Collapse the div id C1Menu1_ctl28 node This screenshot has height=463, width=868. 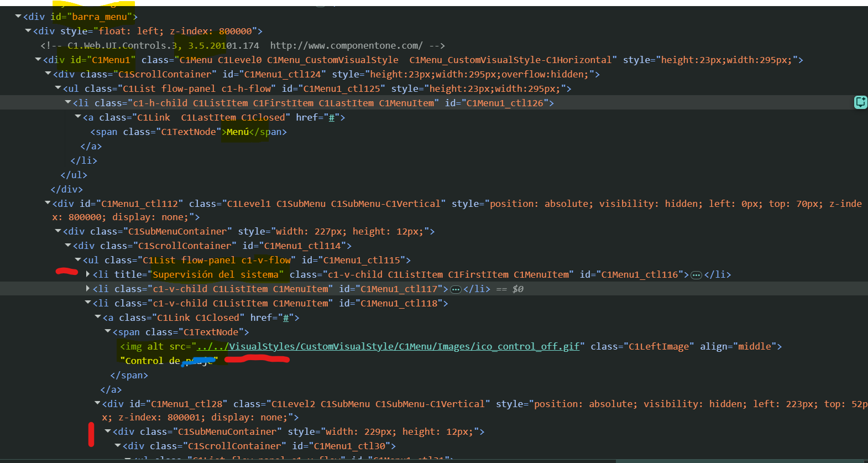pos(98,404)
